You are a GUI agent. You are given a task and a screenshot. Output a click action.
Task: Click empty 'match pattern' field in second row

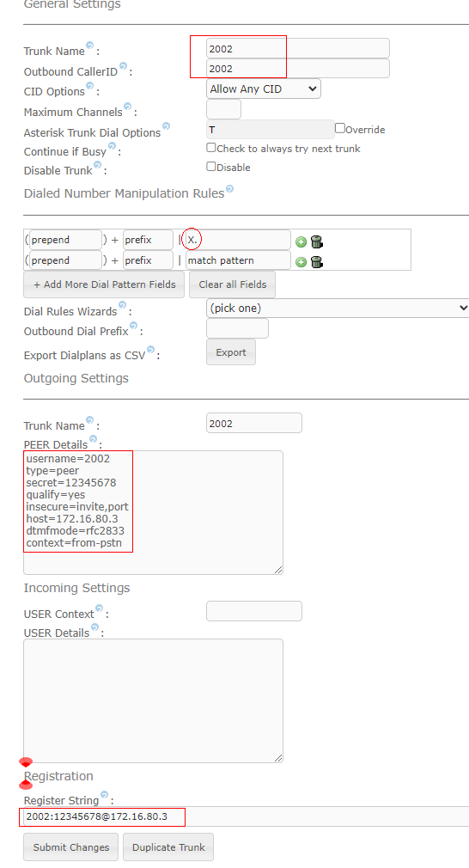pos(238,260)
